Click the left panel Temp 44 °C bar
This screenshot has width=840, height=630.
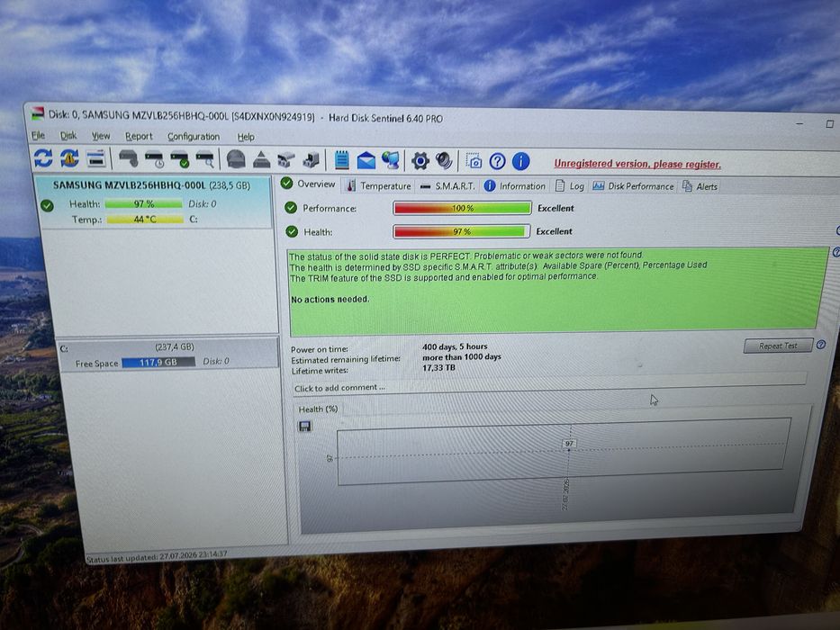145,219
